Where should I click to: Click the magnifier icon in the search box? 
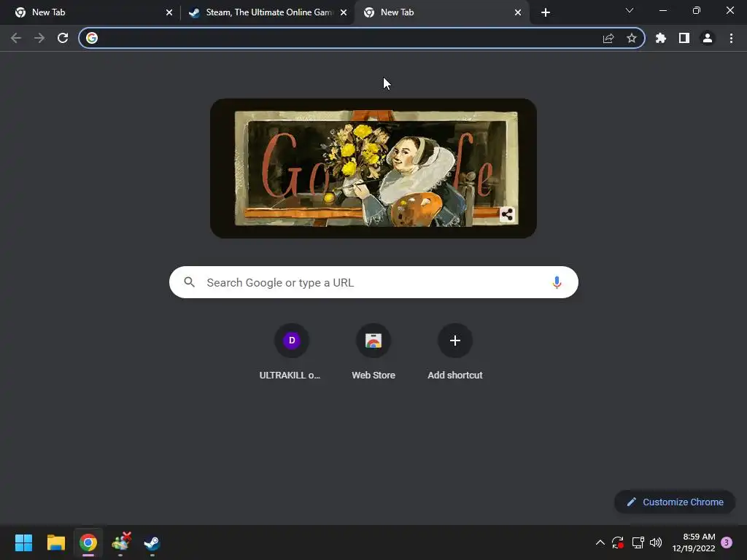(x=190, y=282)
